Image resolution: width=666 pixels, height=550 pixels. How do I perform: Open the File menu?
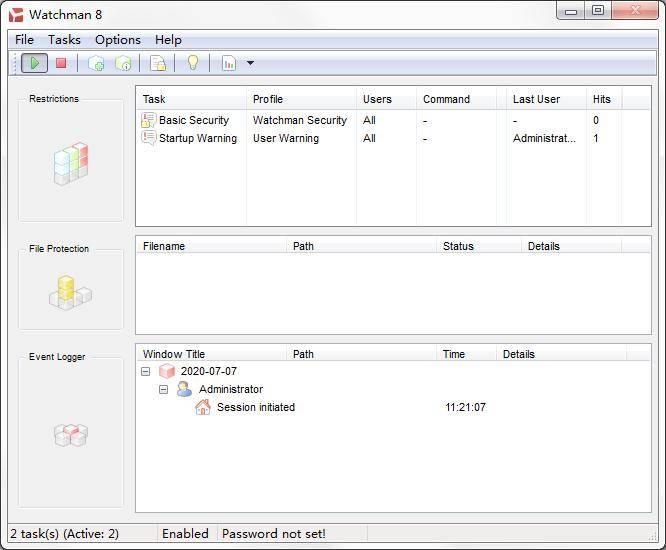pyautogui.click(x=24, y=40)
